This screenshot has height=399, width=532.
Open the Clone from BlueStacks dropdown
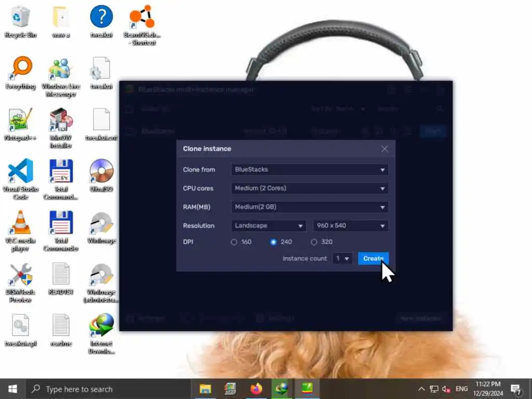[x=310, y=170]
